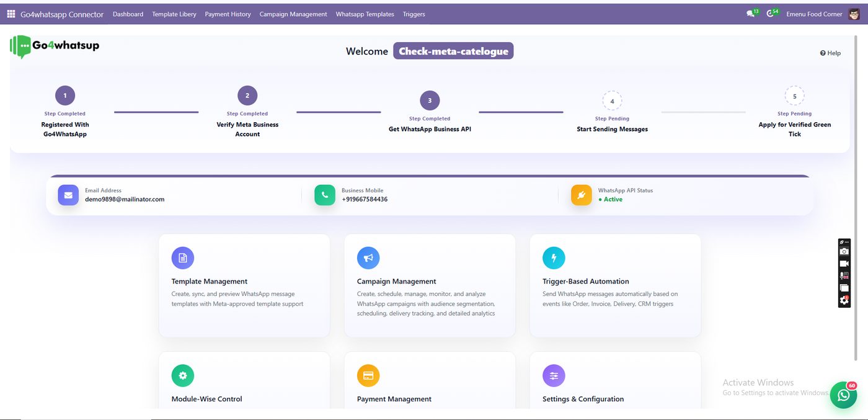Open the Campaign Management menu item
Image resolution: width=868 pixels, height=420 pixels.
point(293,14)
